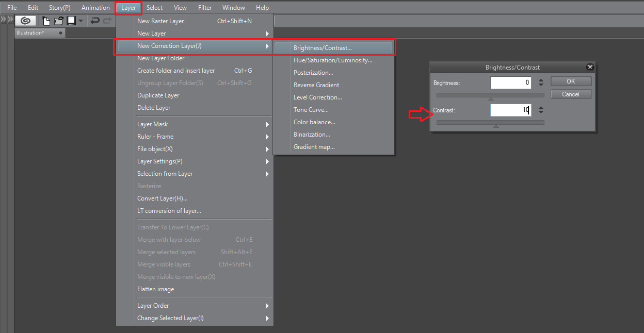
Task: Click the New document toolbar icon
Action: pos(46,21)
